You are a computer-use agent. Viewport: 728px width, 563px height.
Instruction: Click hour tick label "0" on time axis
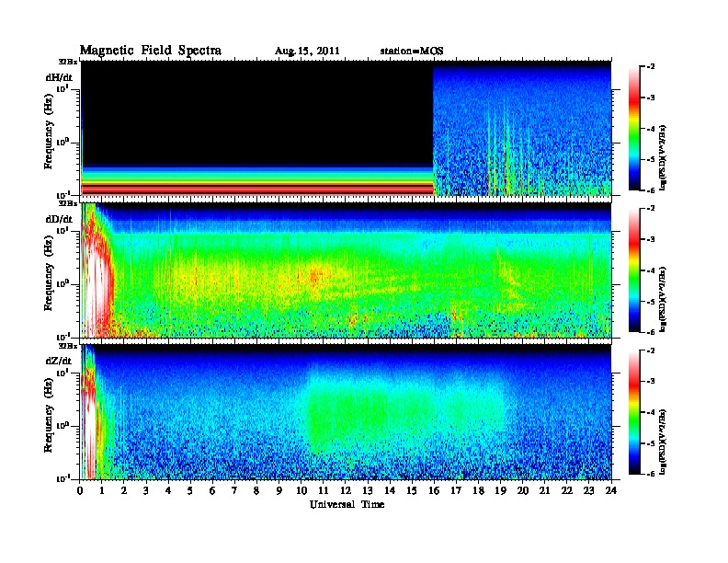[80, 491]
